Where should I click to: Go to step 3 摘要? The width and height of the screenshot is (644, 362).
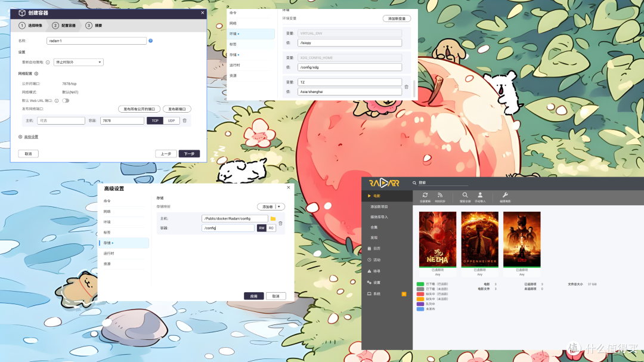[x=94, y=26]
